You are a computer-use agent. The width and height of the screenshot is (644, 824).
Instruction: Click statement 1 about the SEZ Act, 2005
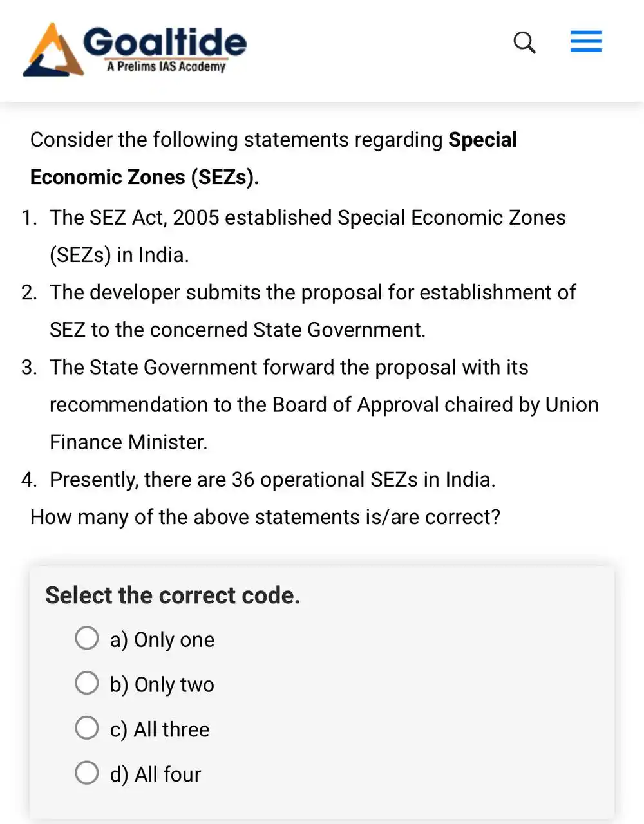(294, 236)
